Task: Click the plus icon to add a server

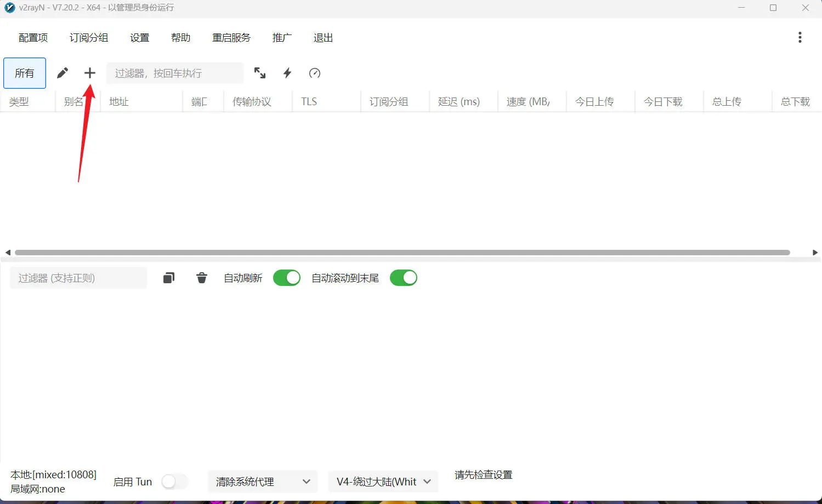Action: pyautogui.click(x=89, y=73)
